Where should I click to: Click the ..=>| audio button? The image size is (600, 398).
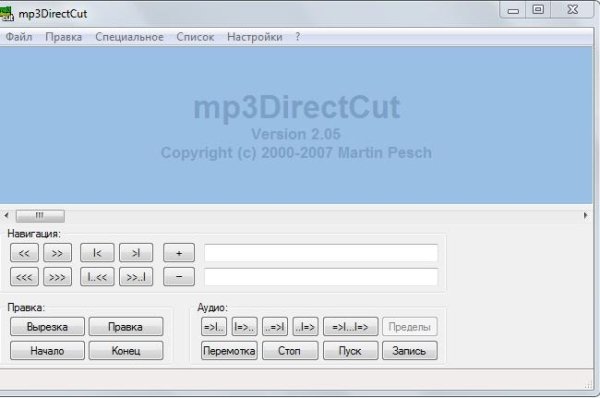click(275, 327)
